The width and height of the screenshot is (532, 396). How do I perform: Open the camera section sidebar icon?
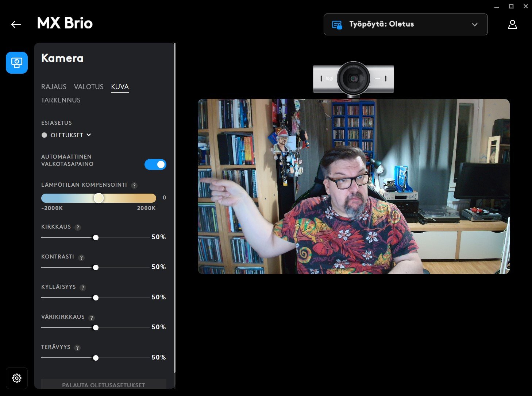(17, 63)
